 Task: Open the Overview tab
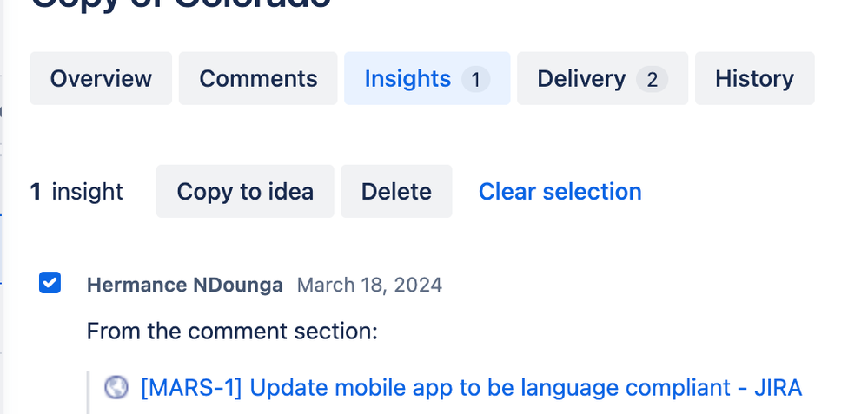[x=101, y=79]
